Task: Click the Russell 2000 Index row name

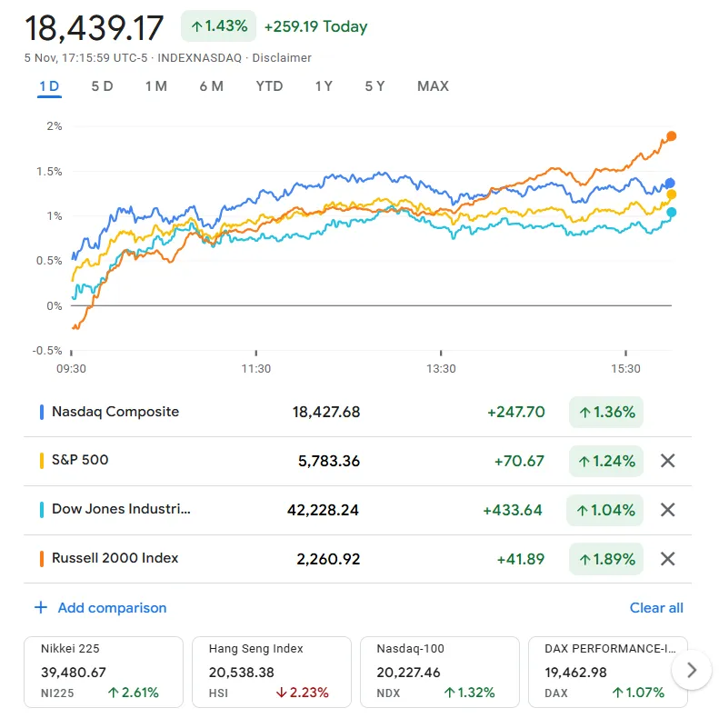Action: pyautogui.click(x=115, y=558)
